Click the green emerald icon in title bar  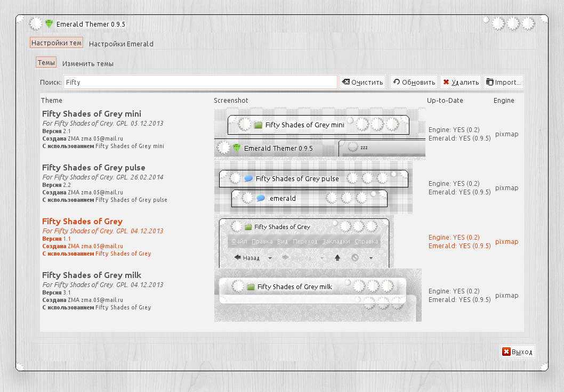49,24
